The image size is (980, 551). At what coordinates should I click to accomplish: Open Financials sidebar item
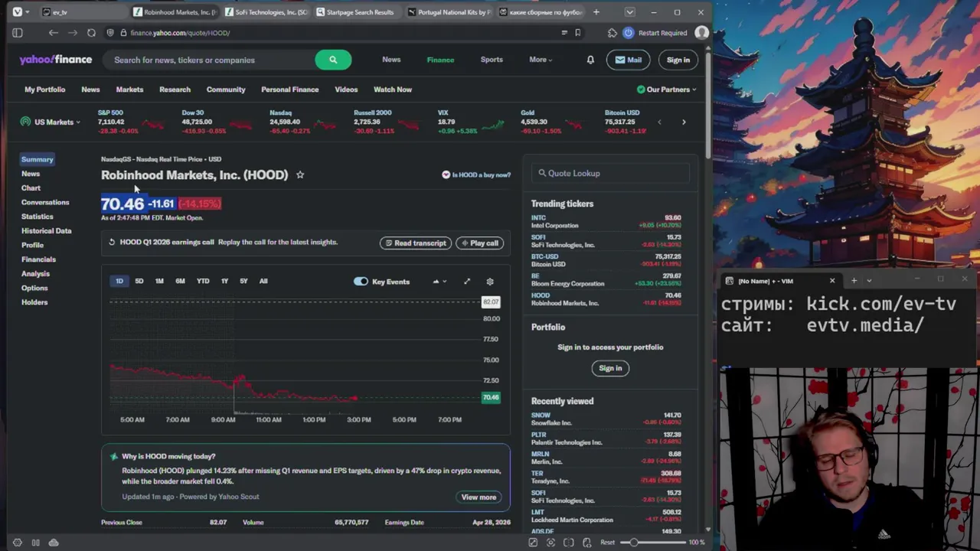pyautogui.click(x=38, y=259)
